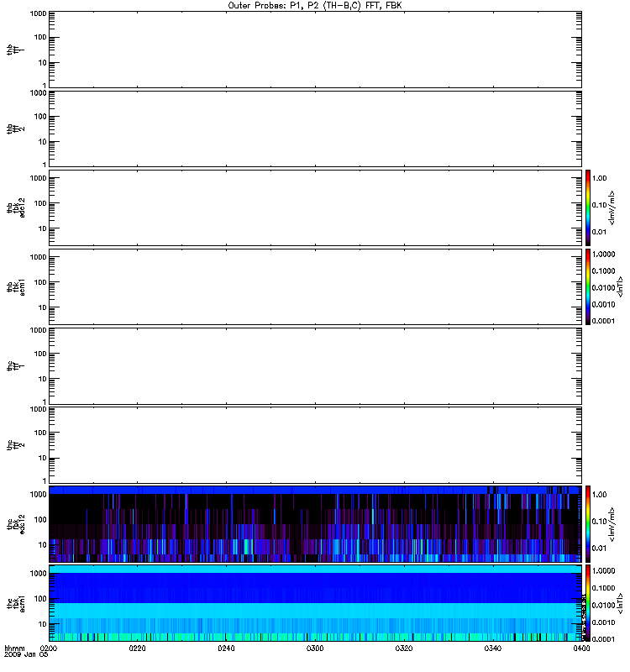The width and height of the screenshot is (630, 672).
Task: Click the 'thb fbk scm1' y-axis label
Action: tap(15, 286)
